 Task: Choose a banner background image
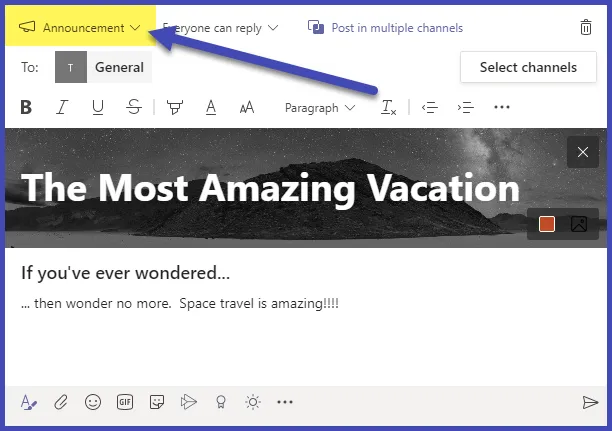pyautogui.click(x=578, y=224)
